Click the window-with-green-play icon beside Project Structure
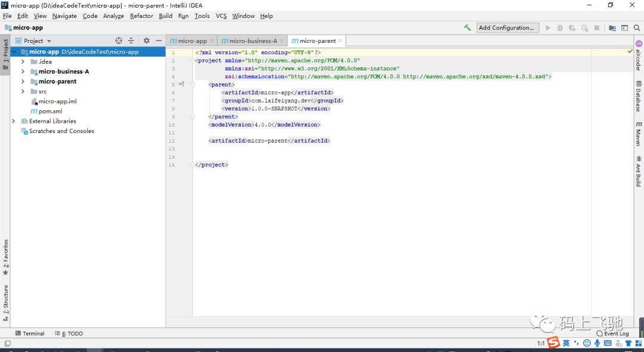The width and height of the screenshot is (644, 352). [x=625, y=28]
